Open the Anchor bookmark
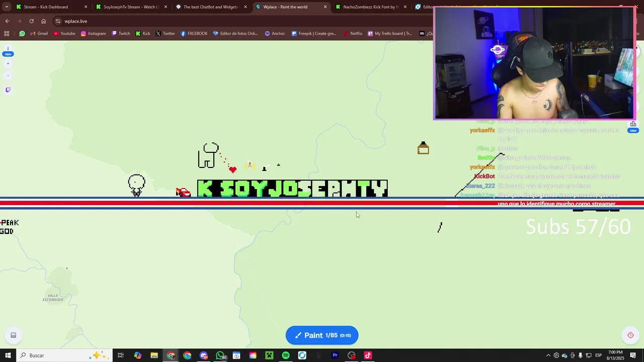Image resolution: width=644 pixels, height=362 pixels. tap(275, 34)
